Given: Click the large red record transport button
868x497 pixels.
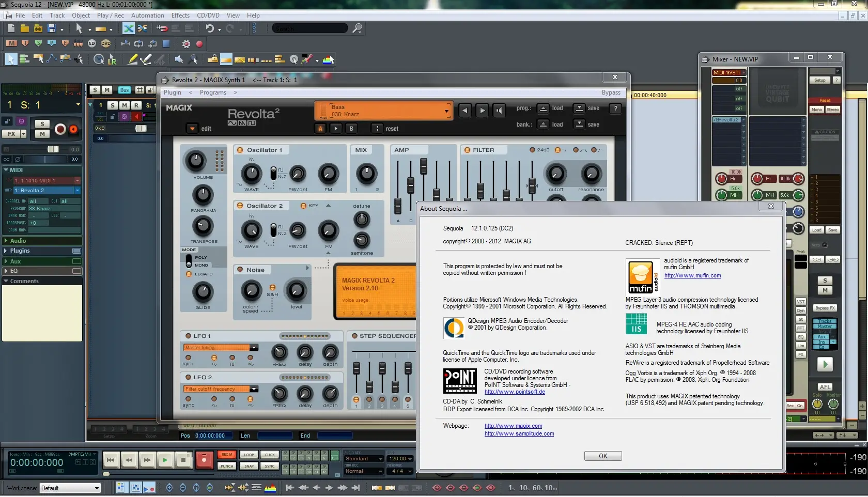Looking at the screenshot, I should pos(204,460).
